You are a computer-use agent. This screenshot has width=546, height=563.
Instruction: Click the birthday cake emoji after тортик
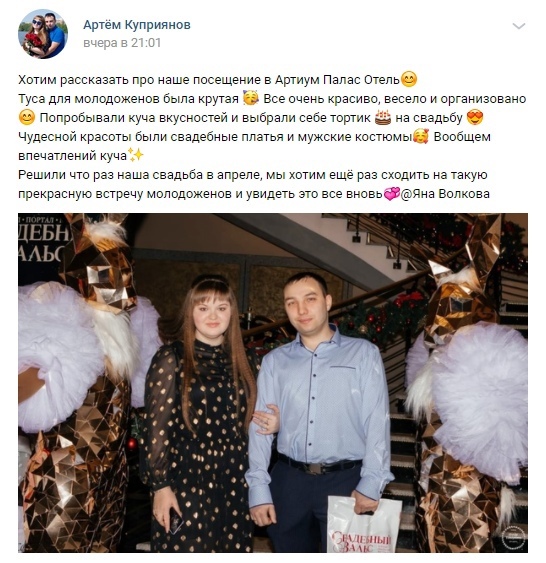(x=383, y=117)
